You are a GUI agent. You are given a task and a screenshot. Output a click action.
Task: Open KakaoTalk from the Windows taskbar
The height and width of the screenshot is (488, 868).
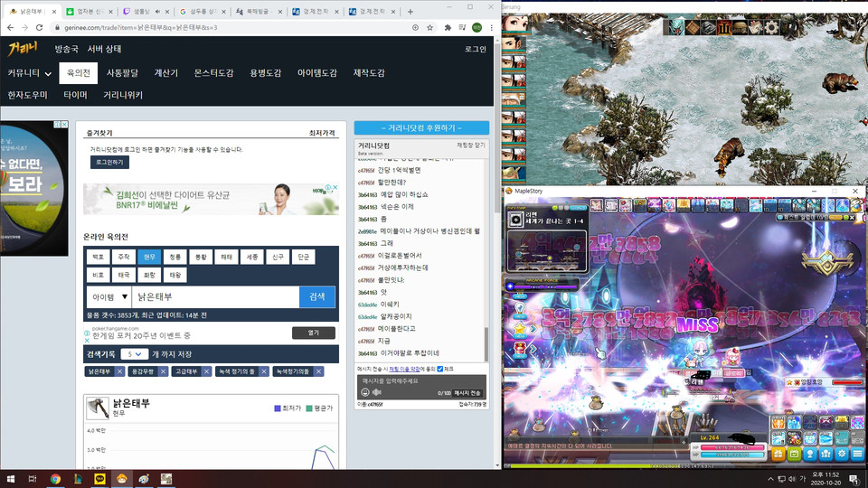pyautogui.click(x=99, y=478)
